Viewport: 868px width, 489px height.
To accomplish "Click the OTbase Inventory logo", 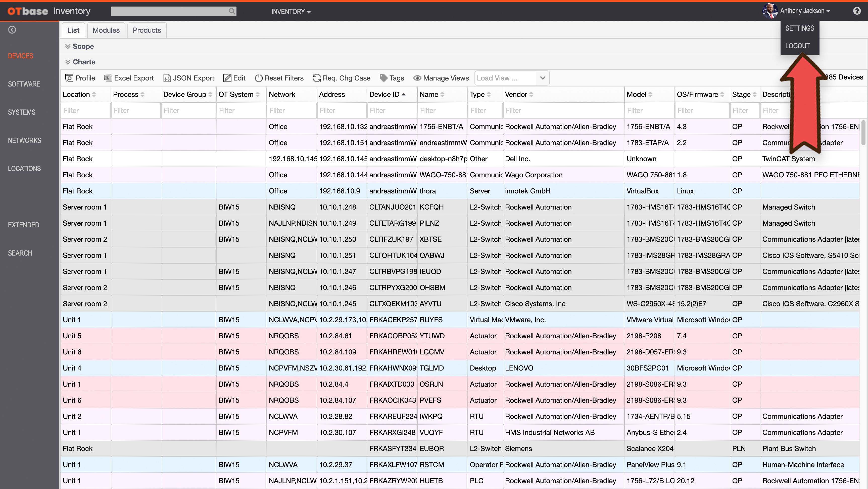I will click(49, 11).
